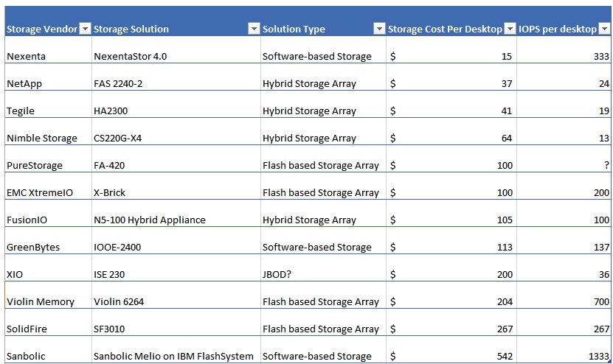The image size is (613, 364).
Task: Select the GreenBytes vendor cell
Action: pyautogui.click(x=49, y=241)
